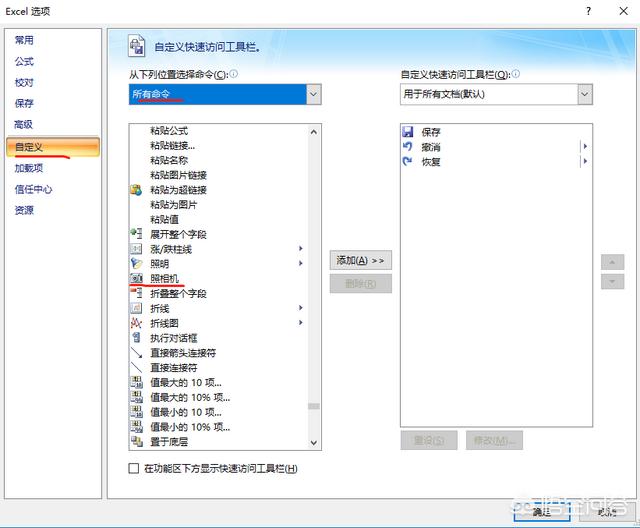
Task: Click command list scrollbar down arrow
Action: pyautogui.click(x=313, y=443)
